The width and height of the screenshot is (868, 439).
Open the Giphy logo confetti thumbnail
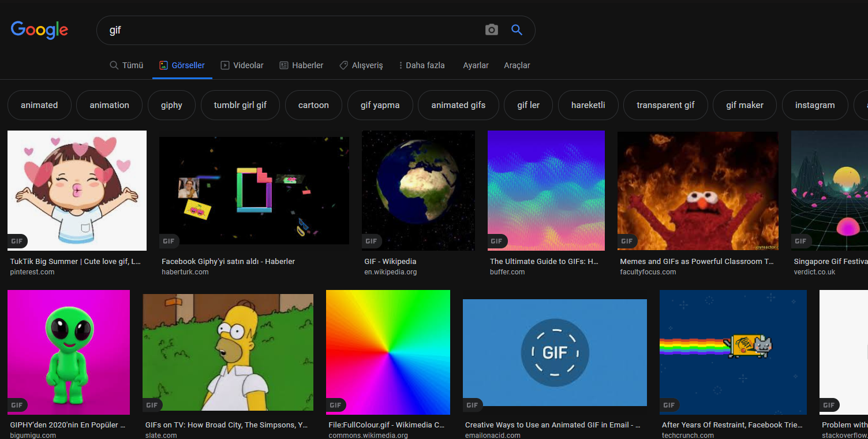254,191
